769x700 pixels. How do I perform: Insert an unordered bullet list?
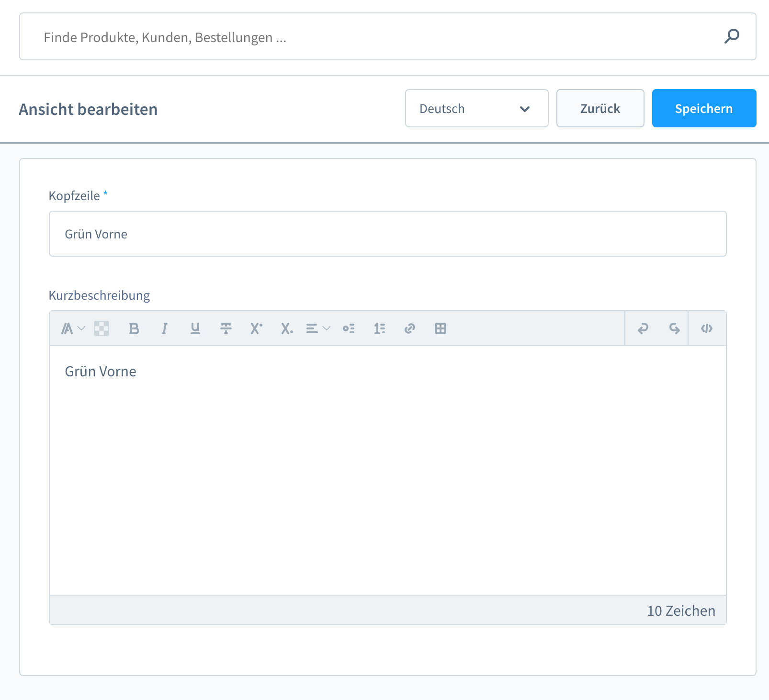point(349,328)
